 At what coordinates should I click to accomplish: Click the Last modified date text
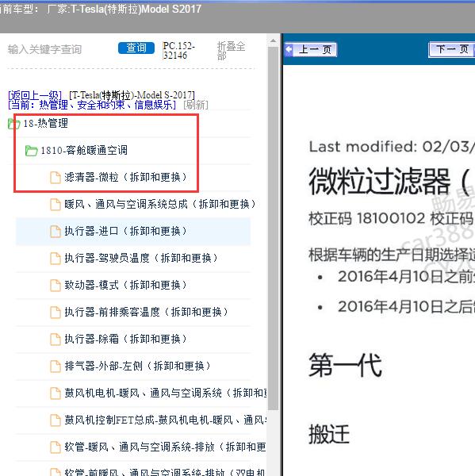pos(392,147)
